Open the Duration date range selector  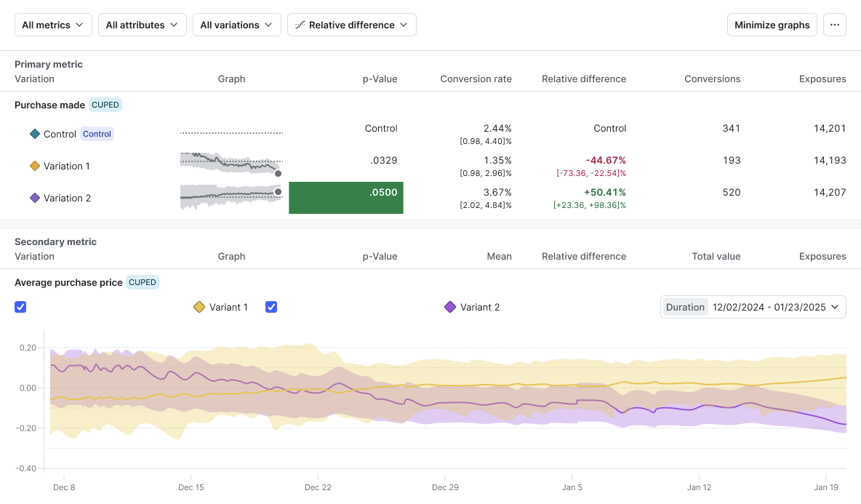tap(753, 307)
